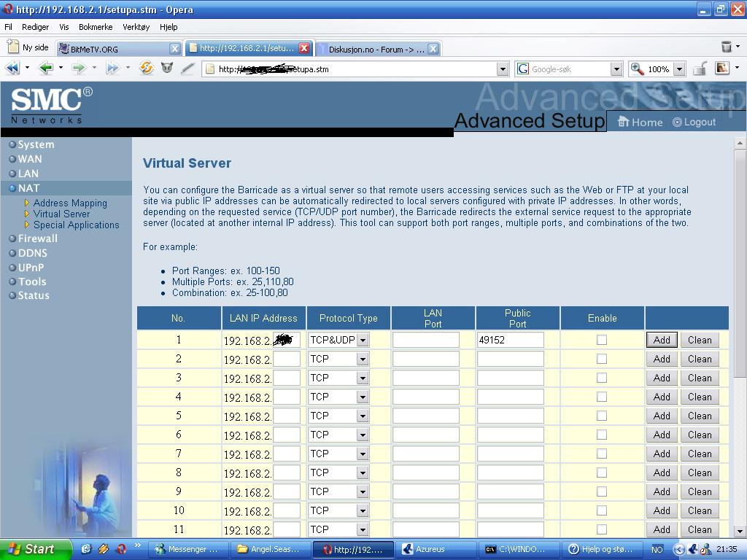
Task: Enable the checkbox for virtual server row 7
Action: pyautogui.click(x=602, y=454)
